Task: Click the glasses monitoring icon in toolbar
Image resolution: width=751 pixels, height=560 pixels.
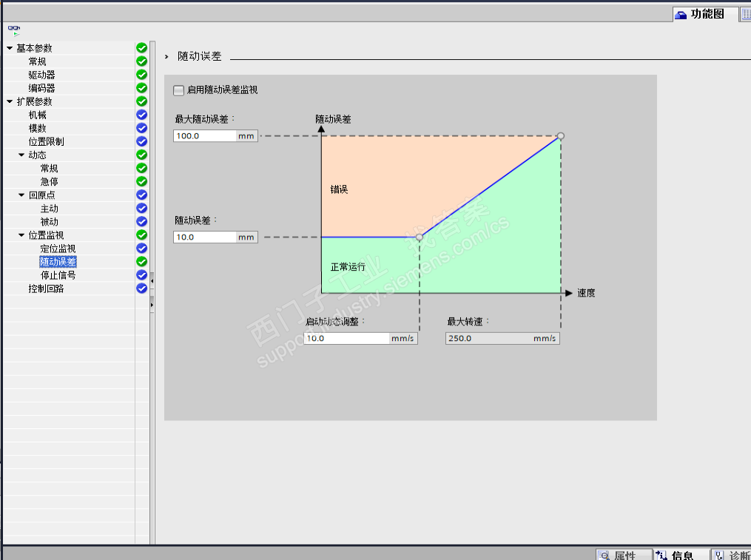Action: (x=14, y=30)
